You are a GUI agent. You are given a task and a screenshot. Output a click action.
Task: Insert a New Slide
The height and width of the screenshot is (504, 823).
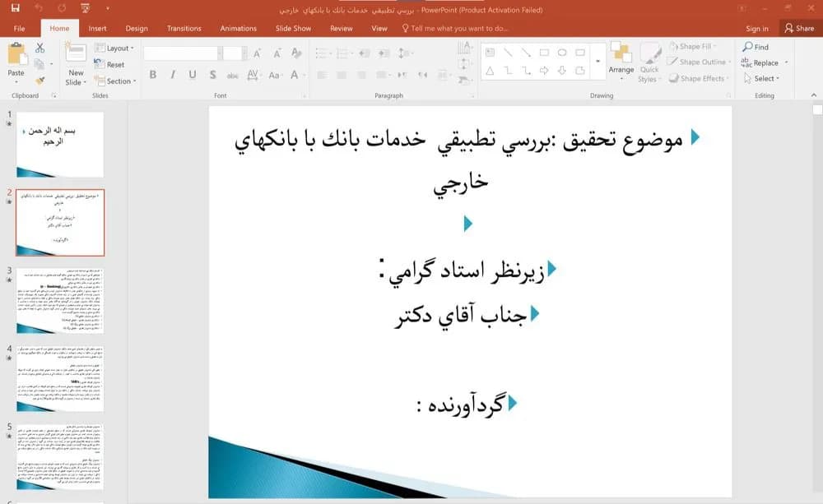point(76,64)
